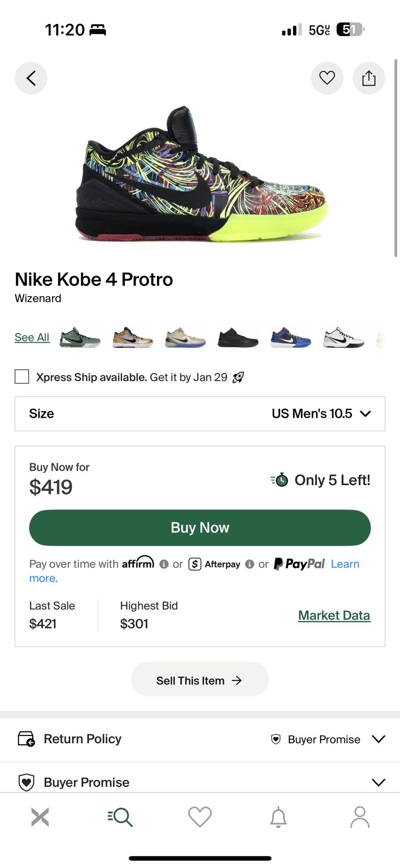Tap the back arrow button
Image resolution: width=400 pixels, height=868 pixels.
(x=31, y=78)
